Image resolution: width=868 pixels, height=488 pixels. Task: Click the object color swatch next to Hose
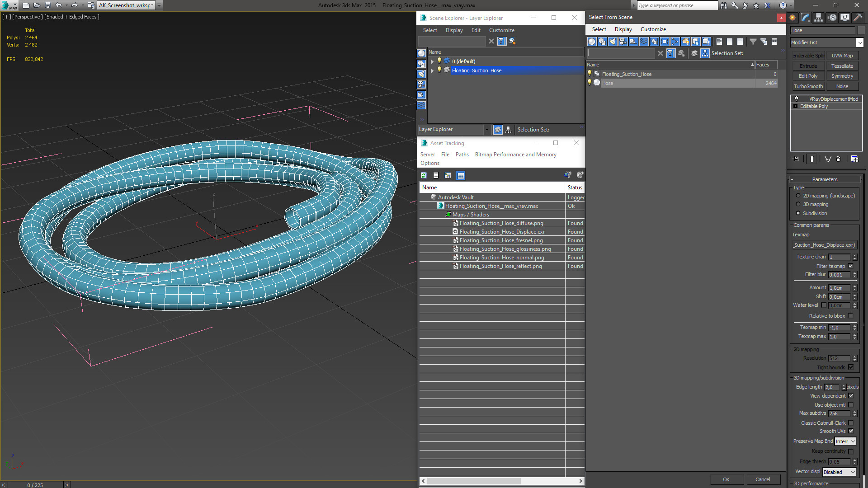coord(861,30)
